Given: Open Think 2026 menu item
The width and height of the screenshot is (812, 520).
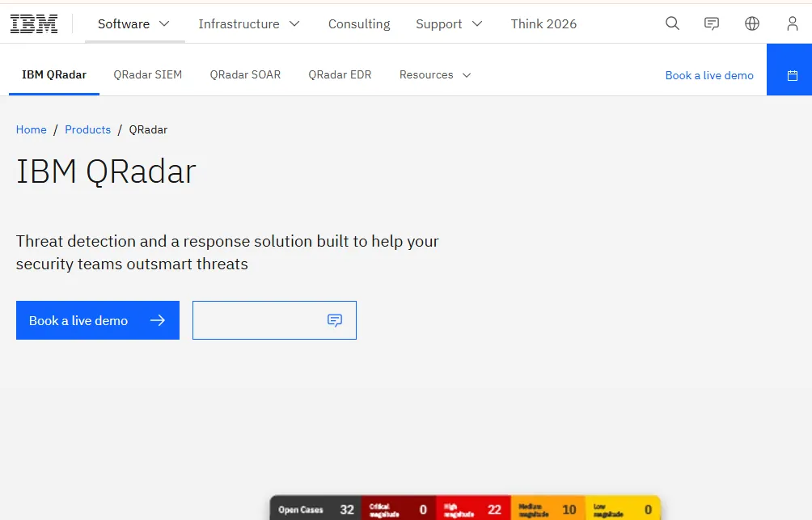Looking at the screenshot, I should pyautogui.click(x=543, y=23).
